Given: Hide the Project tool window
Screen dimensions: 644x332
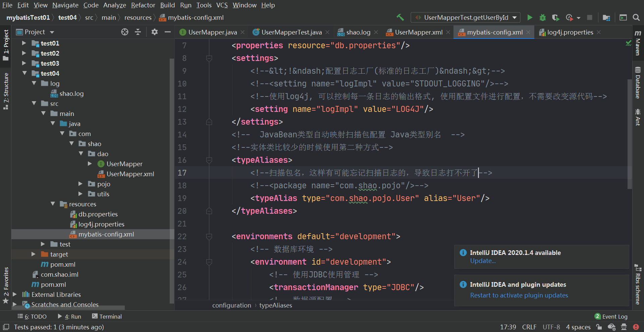Looking at the screenshot, I should pos(168,32).
